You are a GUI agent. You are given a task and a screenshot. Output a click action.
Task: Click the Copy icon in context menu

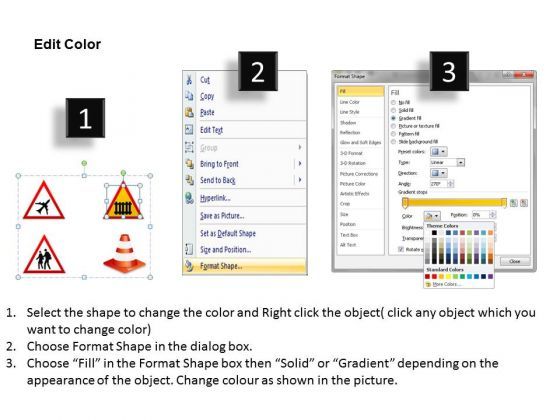(x=189, y=96)
